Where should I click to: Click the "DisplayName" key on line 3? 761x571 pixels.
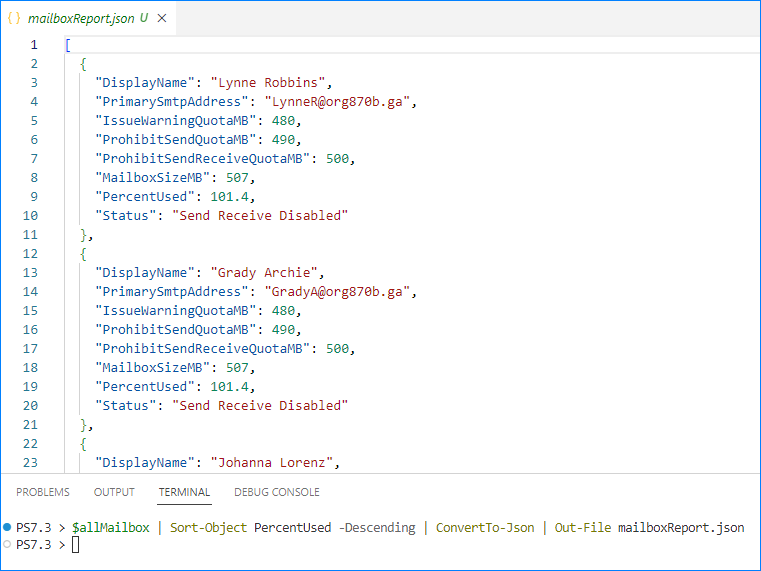tap(145, 82)
